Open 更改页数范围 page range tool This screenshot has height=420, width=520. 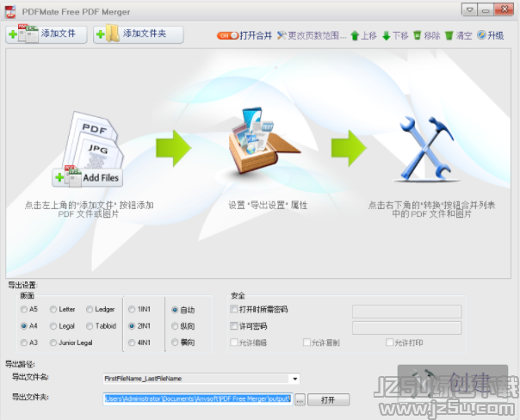(x=282, y=35)
